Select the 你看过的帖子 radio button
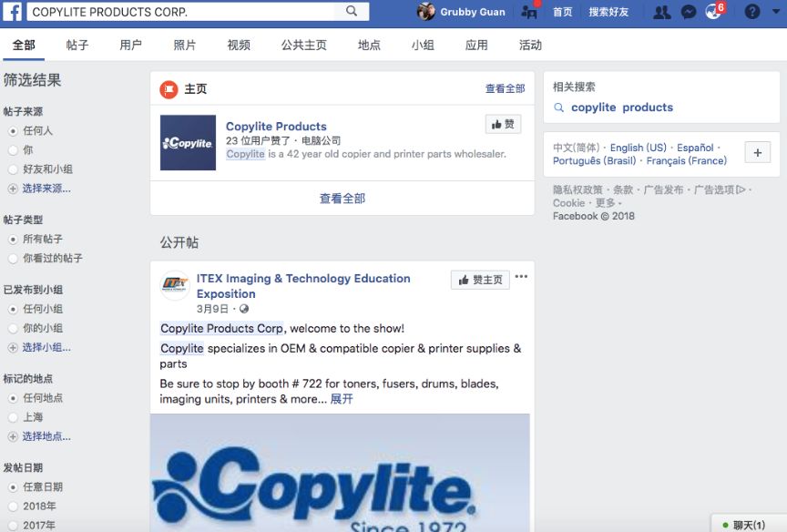787x532 pixels. click(13, 259)
